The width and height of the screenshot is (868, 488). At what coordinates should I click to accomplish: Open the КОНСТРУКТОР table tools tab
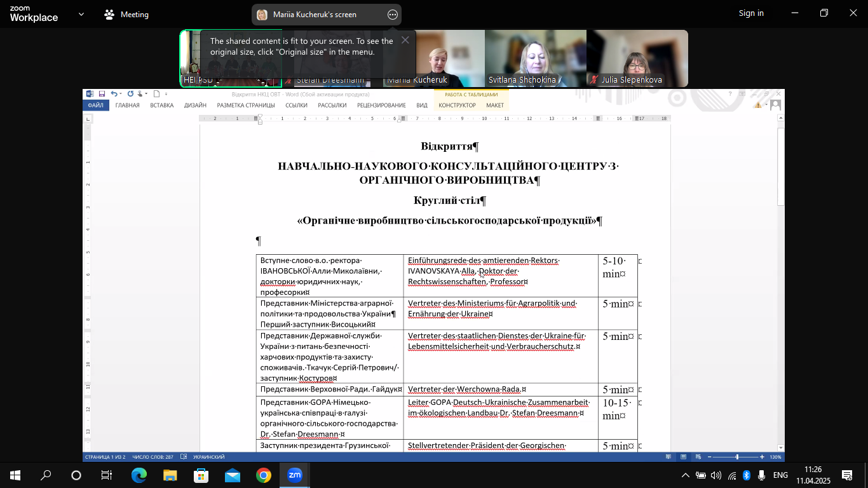tap(457, 105)
